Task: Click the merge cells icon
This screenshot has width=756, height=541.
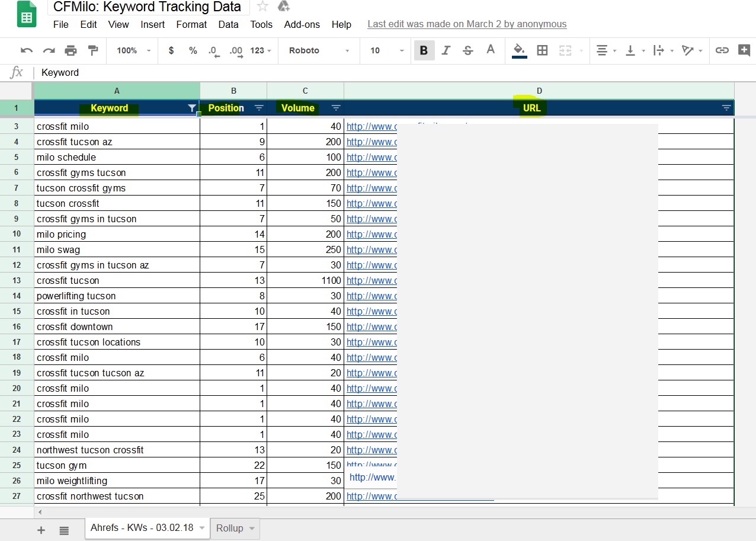Action: [565, 50]
